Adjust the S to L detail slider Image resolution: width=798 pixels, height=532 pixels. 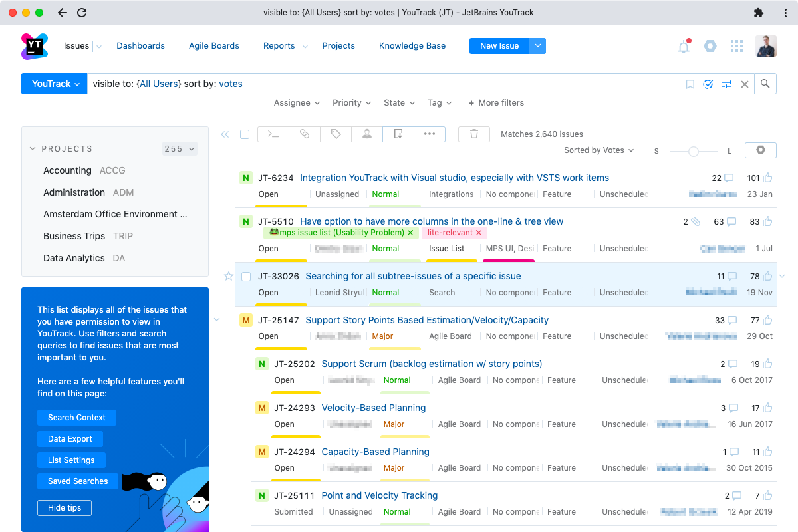click(694, 152)
